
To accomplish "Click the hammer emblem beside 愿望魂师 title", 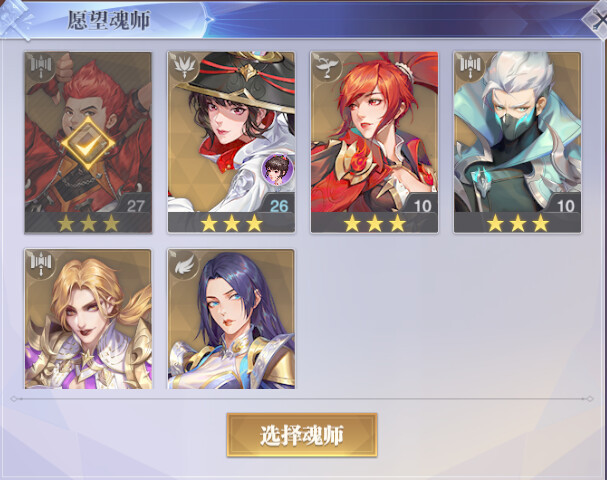I will pyautogui.click(x=16, y=19).
